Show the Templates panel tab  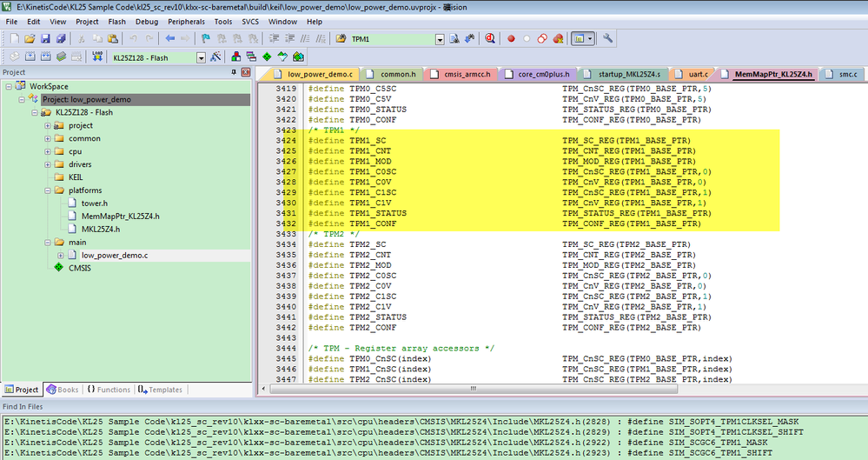pyautogui.click(x=160, y=390)
